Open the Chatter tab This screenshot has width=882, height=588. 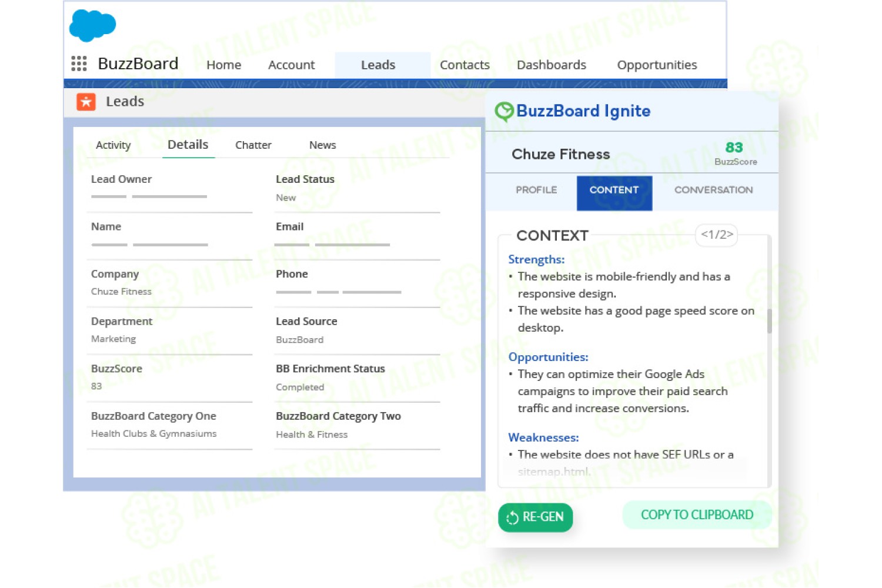253,145
